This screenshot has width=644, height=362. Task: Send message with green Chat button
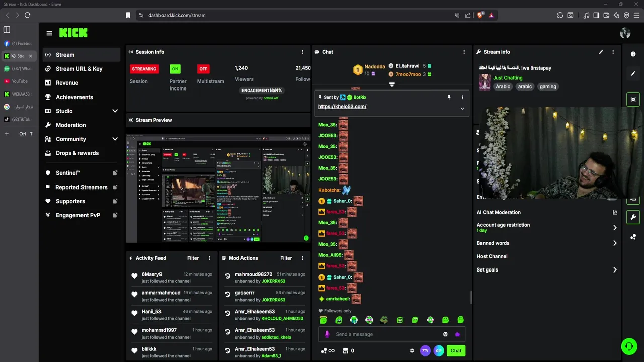(x=456, y=351)
